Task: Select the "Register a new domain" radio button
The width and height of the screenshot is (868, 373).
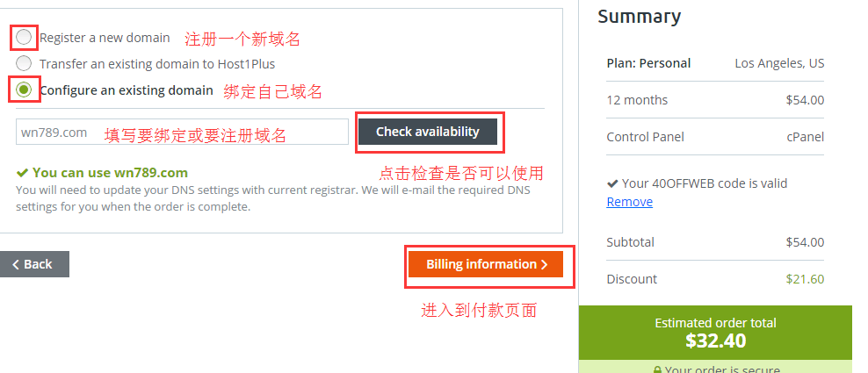Action: coord(24,38)
